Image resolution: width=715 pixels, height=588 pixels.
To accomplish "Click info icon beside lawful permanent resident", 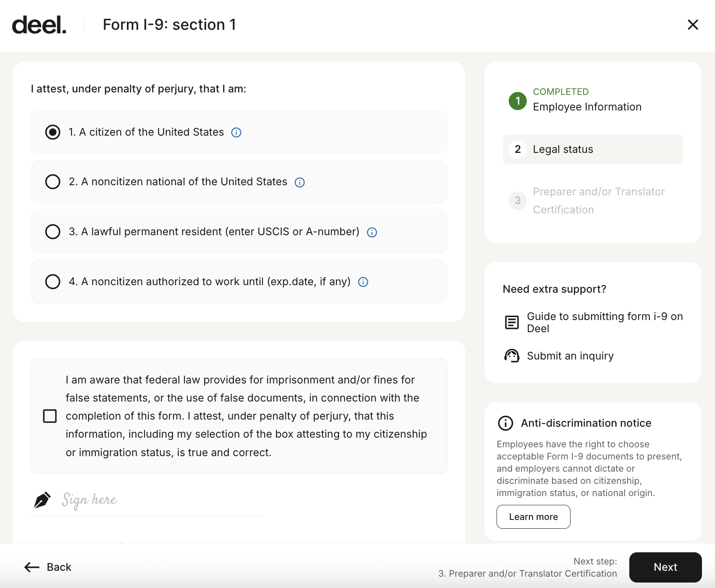I will pyautogui.click(x=372, y=232).
